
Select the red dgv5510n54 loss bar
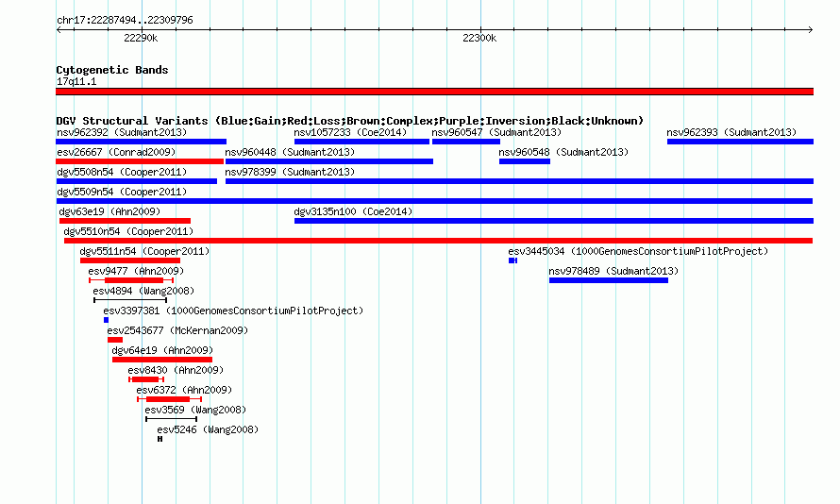pyautogui.click(x=438, y=241)
